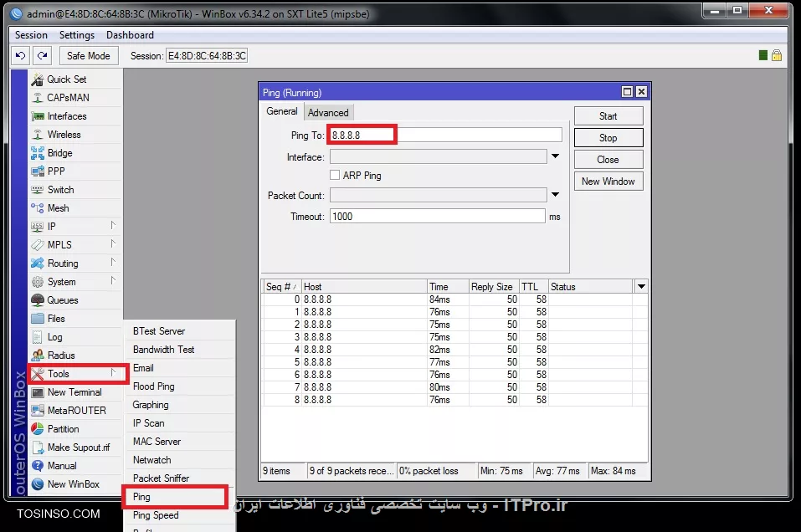Click the New Window button
The height and width of the screenshot is (532, 801).
pos(608,182)
